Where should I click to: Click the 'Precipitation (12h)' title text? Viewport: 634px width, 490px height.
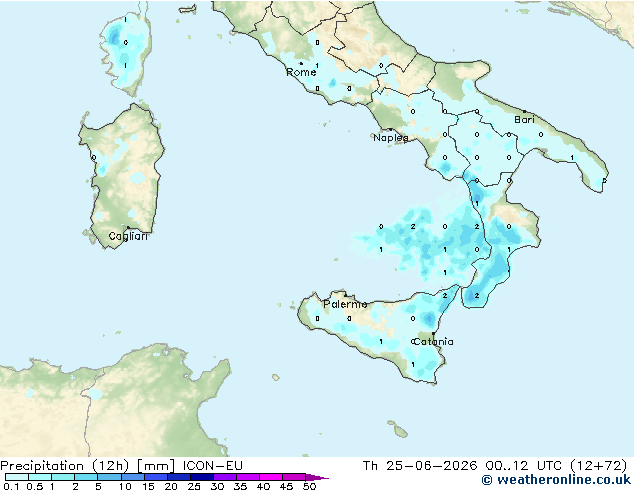64,466
